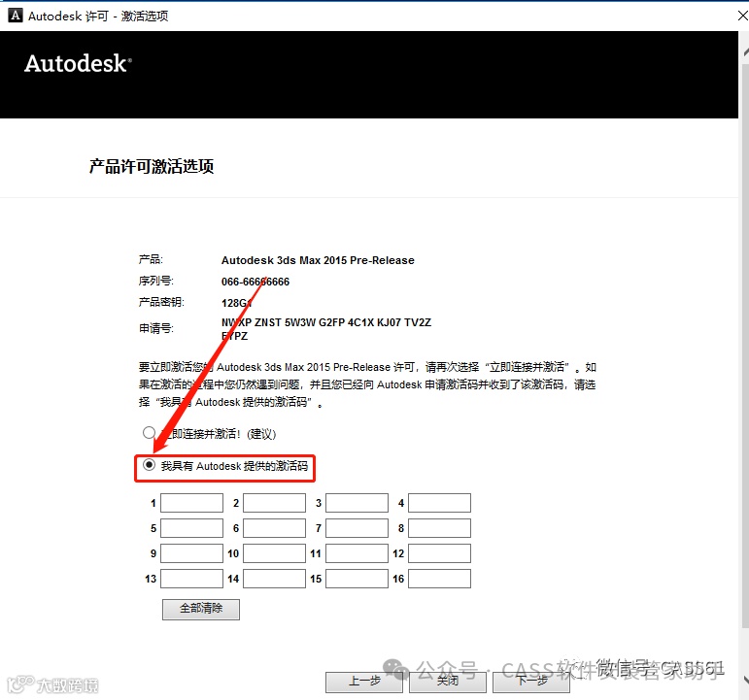Click activation code field 7
Image resolution: width=749 pixels, height=700 pixels.
click(x=357, y=528)
